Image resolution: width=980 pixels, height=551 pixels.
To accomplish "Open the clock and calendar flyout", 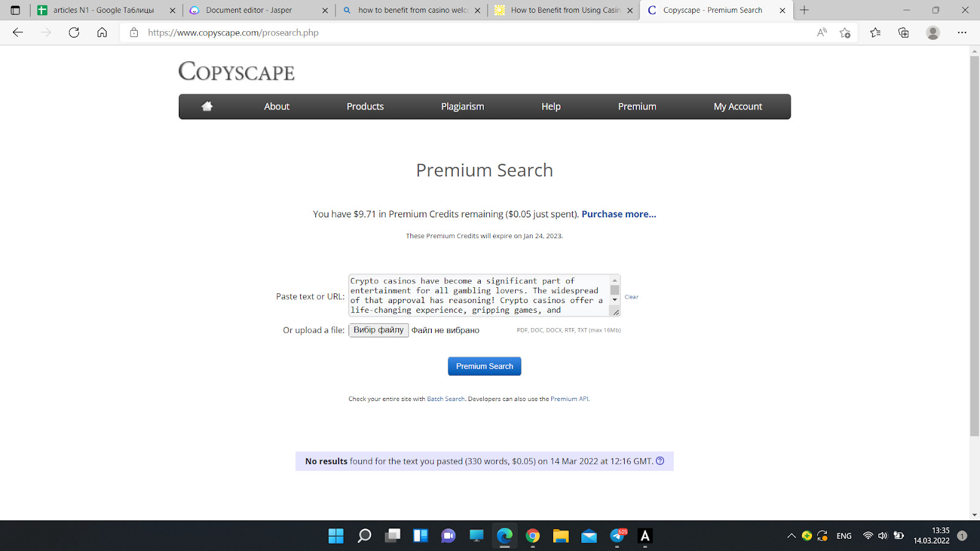I will pyautogui.click(x=932, y=536).
